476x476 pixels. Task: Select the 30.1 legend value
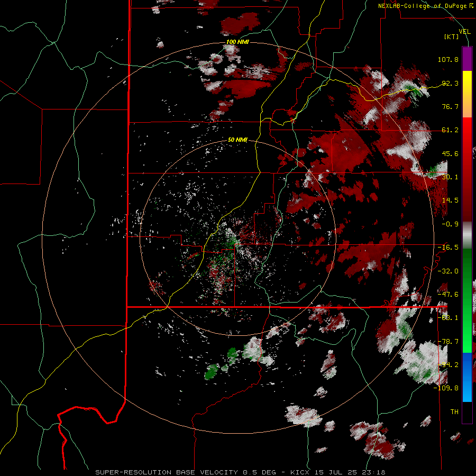pos(450,177)
